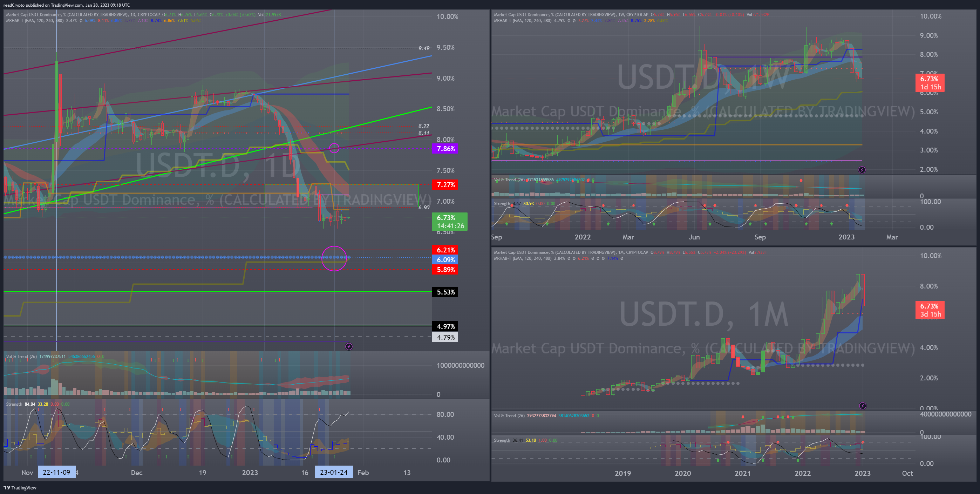This screenshot has height=494, width=980.
Task: Click the Oct label on 1M time axis
Action: 907,473
